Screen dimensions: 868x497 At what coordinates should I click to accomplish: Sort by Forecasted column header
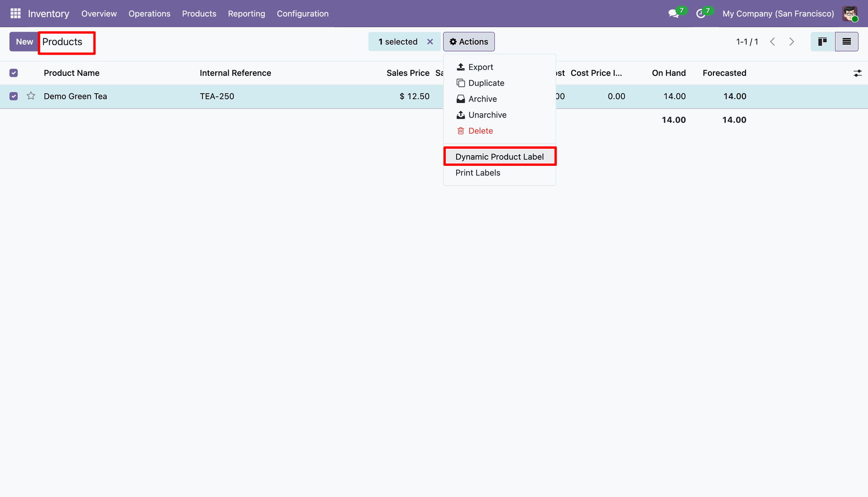pos(724,73)
